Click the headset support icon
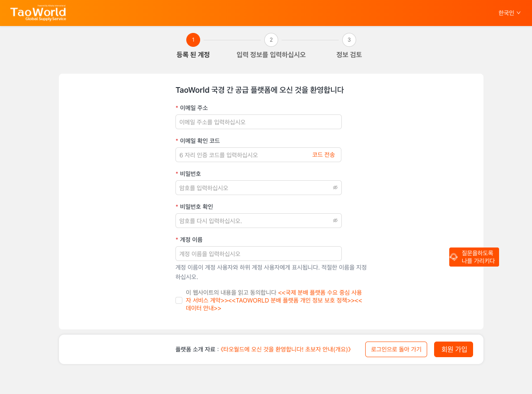 [x=454, y=257]
